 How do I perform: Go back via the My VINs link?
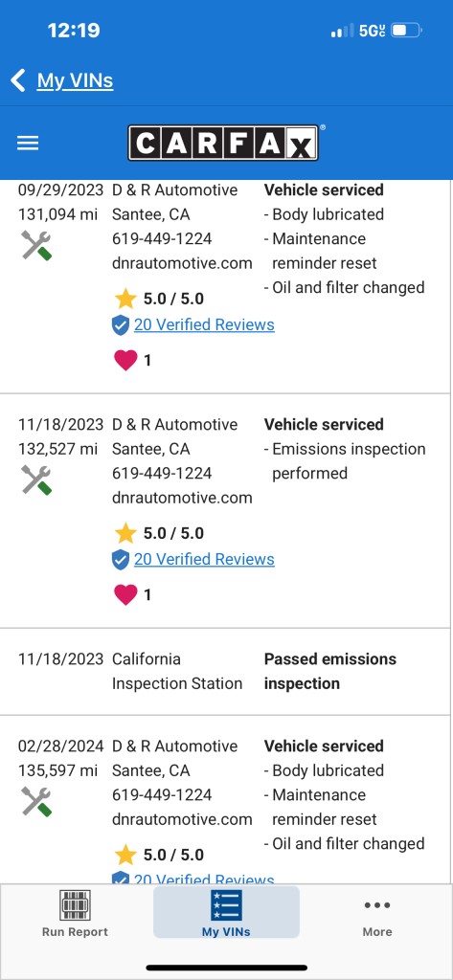pyautogui.click(x=75, y=80)
